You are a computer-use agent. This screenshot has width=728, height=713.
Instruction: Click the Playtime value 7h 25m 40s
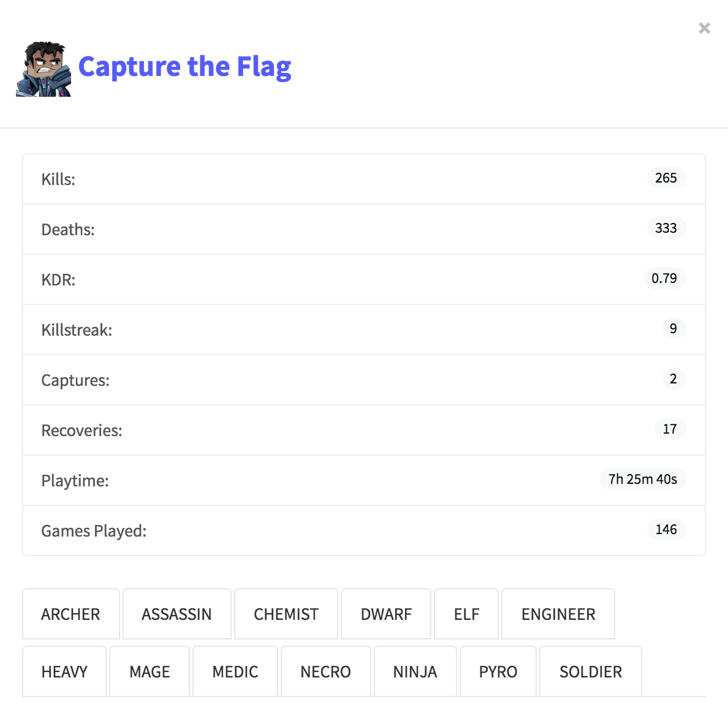click(x=642, y=480)
